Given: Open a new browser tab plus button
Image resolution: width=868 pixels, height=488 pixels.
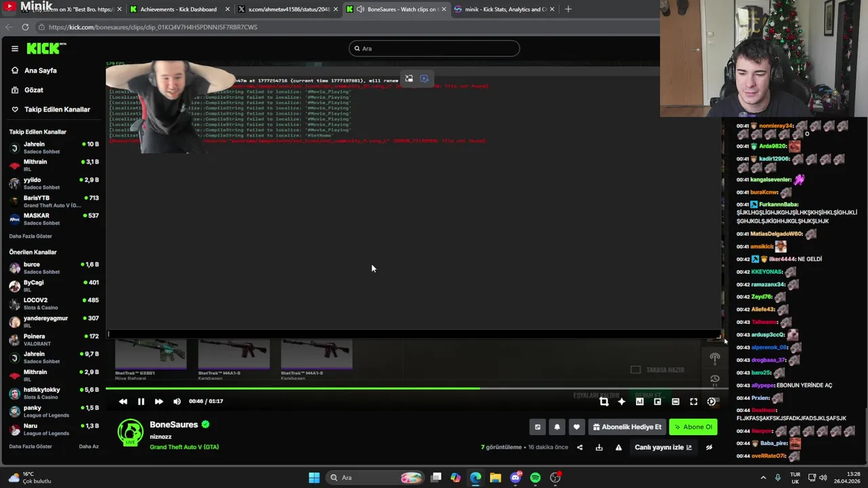Looking at the screenshot, I should point(568,9).
